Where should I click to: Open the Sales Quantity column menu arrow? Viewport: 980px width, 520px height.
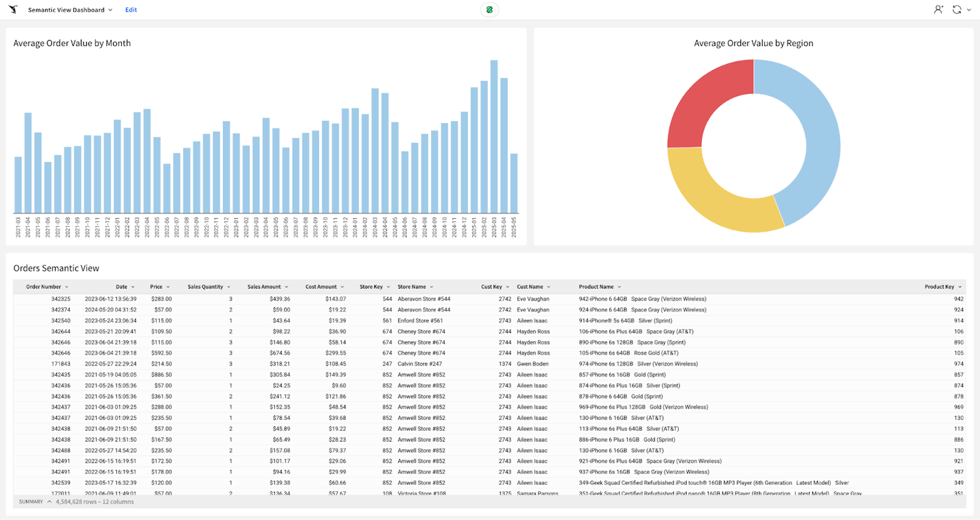tap(229, 287)
